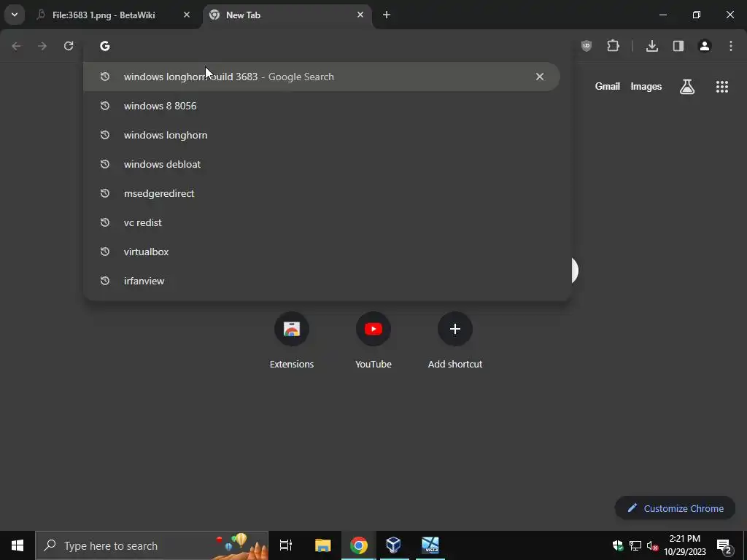
Task: Open the Images link
Action: pyautogui.click(x=646, y=87)
